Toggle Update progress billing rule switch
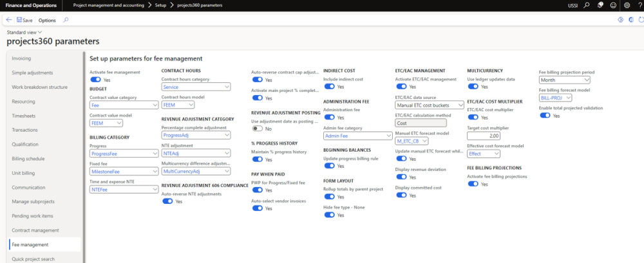This screenshot has height=263, width=644. pyautogui.click(x=329, y=166)
